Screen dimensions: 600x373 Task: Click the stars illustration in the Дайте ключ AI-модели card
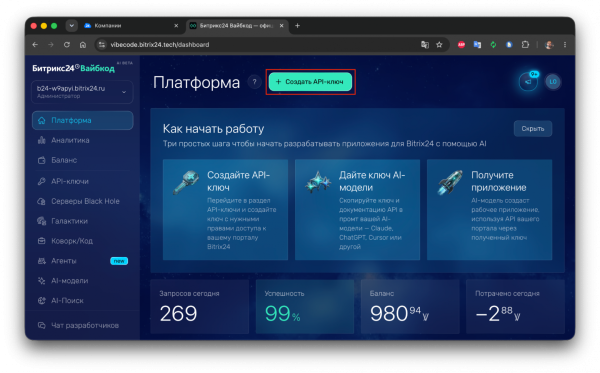click(318, 182)
